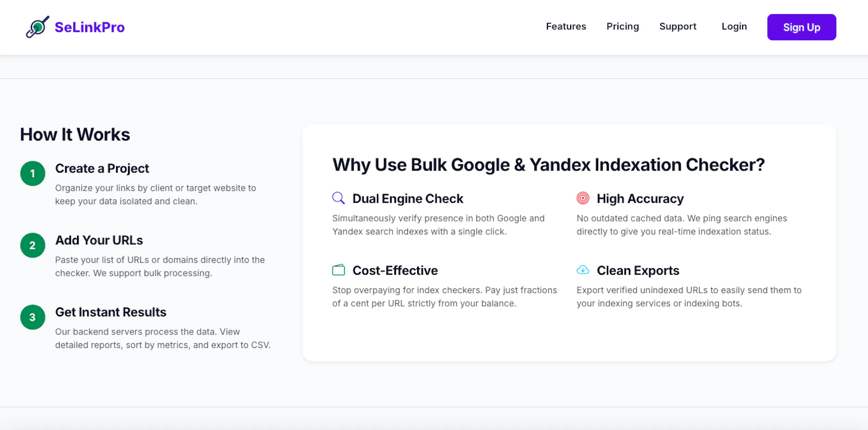Click the Login link
The width and height of the screenshot is (868, 430).
(x=734, y=26)
